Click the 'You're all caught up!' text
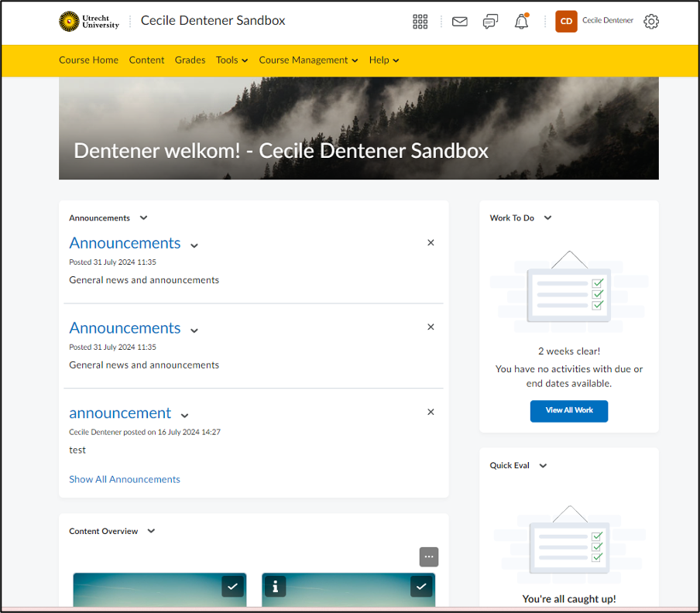This screenshot has height=613, width=700. 568,599
